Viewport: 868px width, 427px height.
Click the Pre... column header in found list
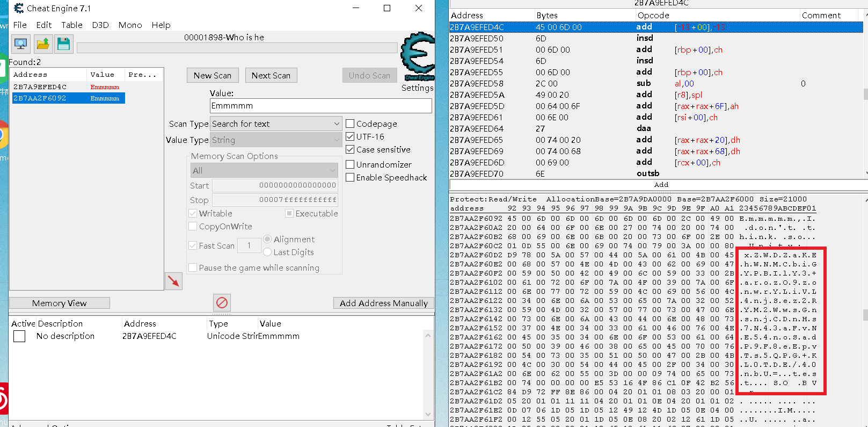pos(143,75)
